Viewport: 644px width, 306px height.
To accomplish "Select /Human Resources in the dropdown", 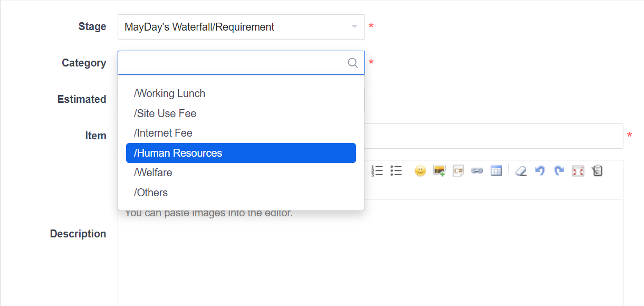I will [x=178, y=153].
